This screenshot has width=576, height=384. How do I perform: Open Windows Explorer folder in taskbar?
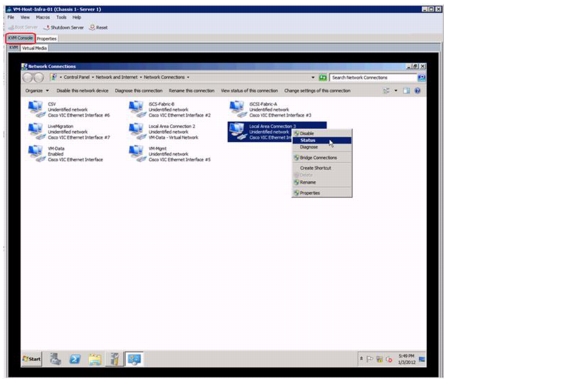pyautogui.click(x=95, y=359)
